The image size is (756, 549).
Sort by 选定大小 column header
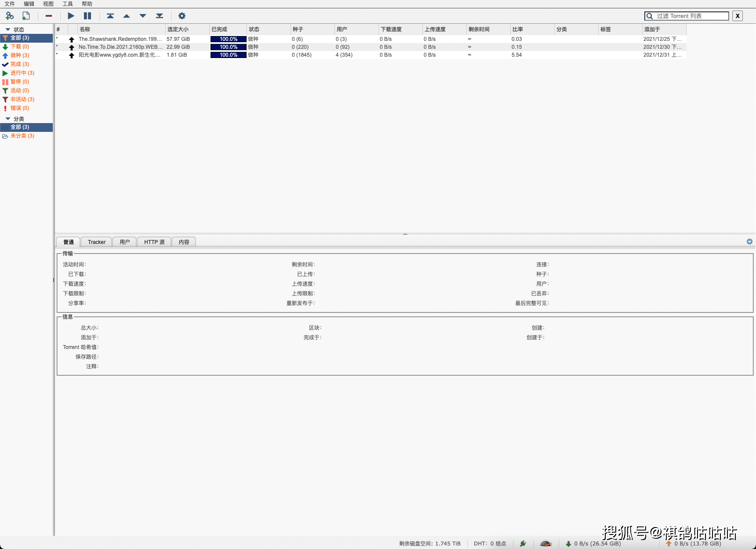tap(187, 29)
